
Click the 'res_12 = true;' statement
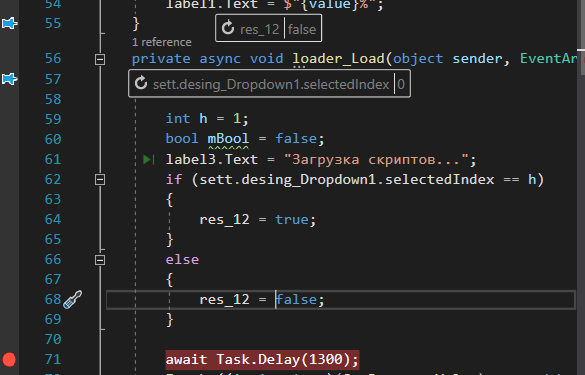click(x=258, y=219)
